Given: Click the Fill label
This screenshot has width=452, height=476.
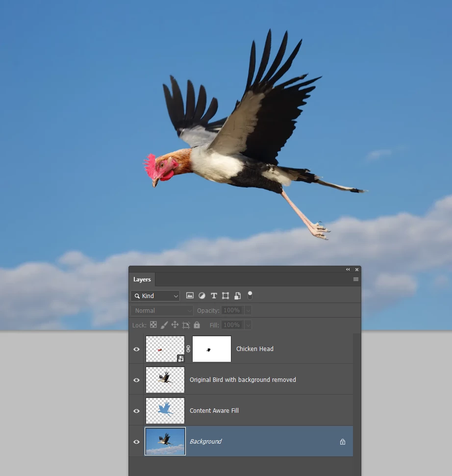Looking at the screenshot, I should point(214,325).
